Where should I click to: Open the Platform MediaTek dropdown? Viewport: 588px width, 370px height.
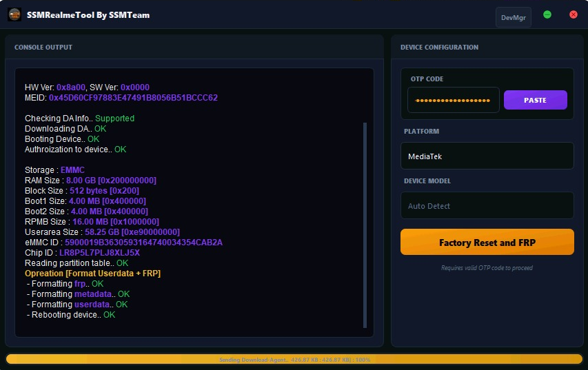(x=487, y=156)
